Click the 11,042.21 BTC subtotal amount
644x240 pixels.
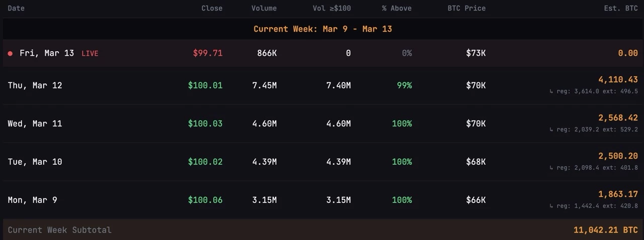click(x=605, y=230)
